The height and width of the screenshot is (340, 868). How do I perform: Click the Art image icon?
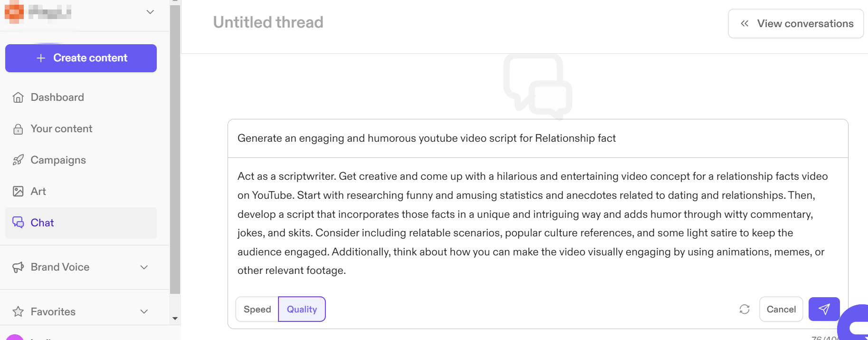pyautogui.click(x=18, y=192)
